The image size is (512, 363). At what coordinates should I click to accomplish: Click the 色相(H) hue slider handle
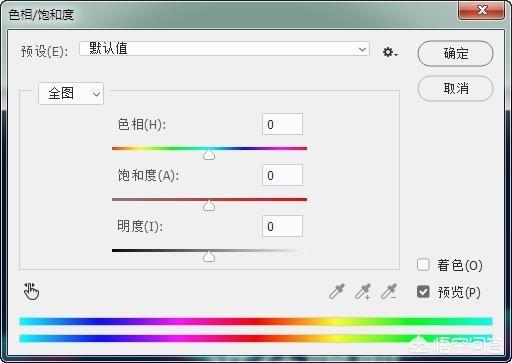[x=209, y=155]
